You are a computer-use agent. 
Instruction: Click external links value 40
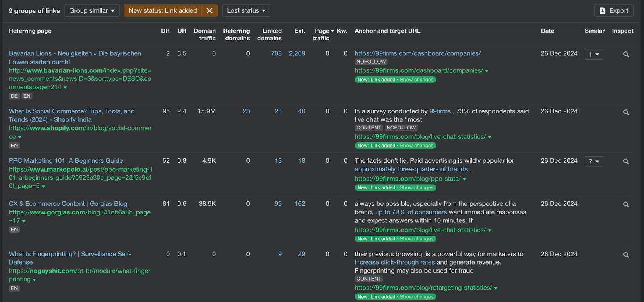pos(301,111)
